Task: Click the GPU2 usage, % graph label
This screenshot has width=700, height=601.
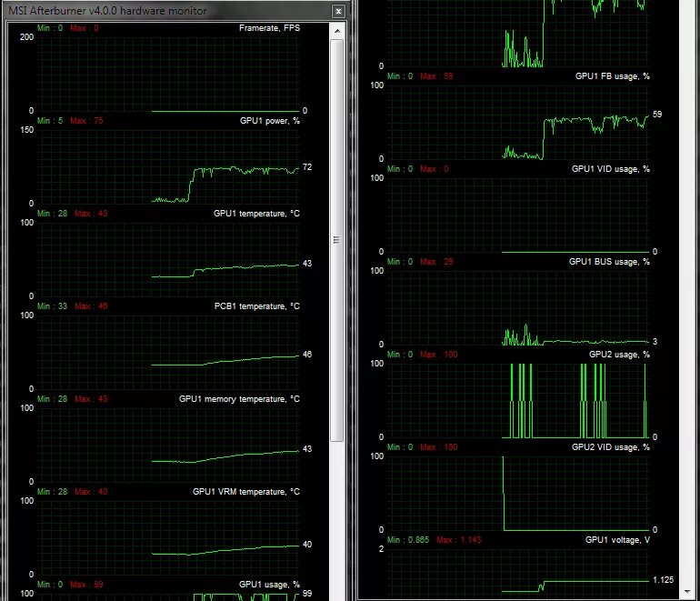Action: (619, 355)
